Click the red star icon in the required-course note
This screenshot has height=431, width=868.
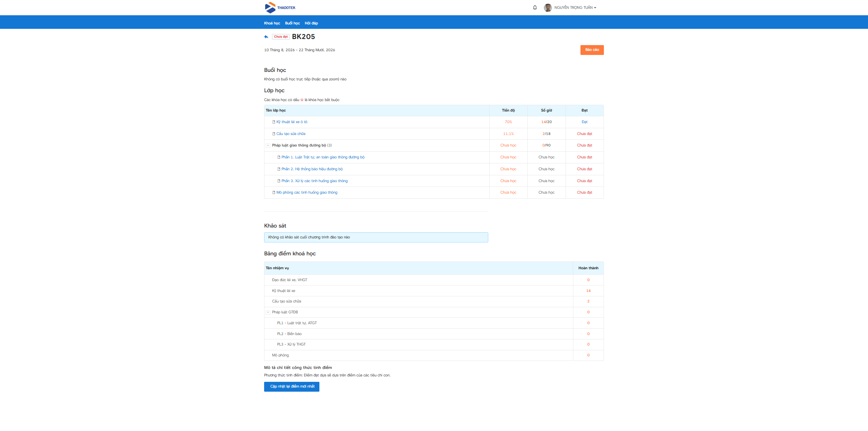coord(302,100)
